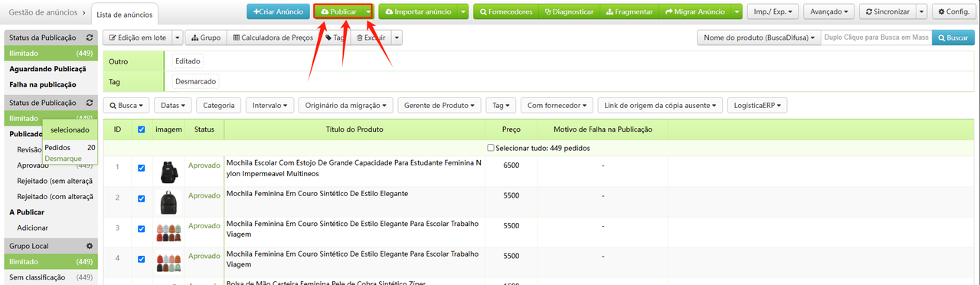The image size is (980, 285).
Task: Open Com fornecedor dropdown
Action: (x=557, y=105)
